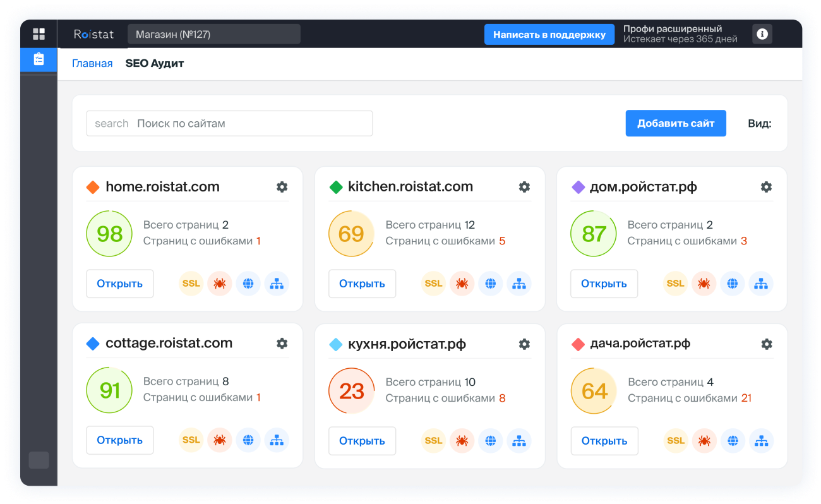Click the home.roistat.com site title
This screenshot has height=504, width=821.
click(x=162, y=187)
